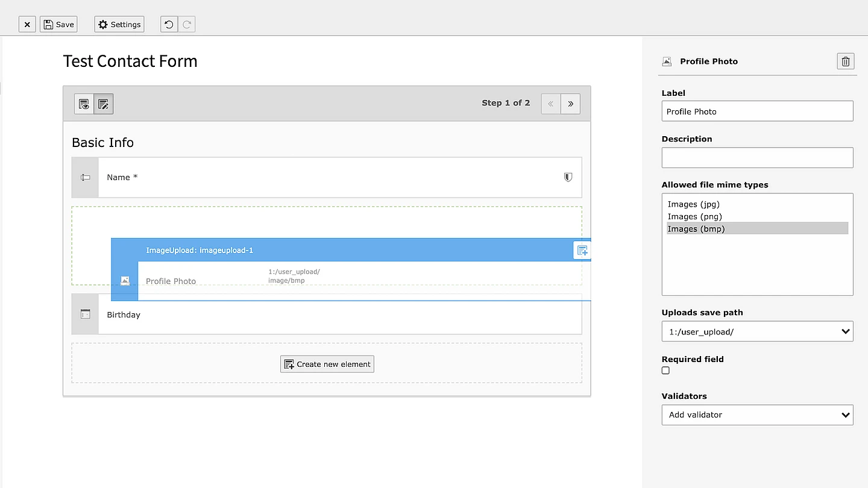Click the shield validator icon on Name field

567,177
